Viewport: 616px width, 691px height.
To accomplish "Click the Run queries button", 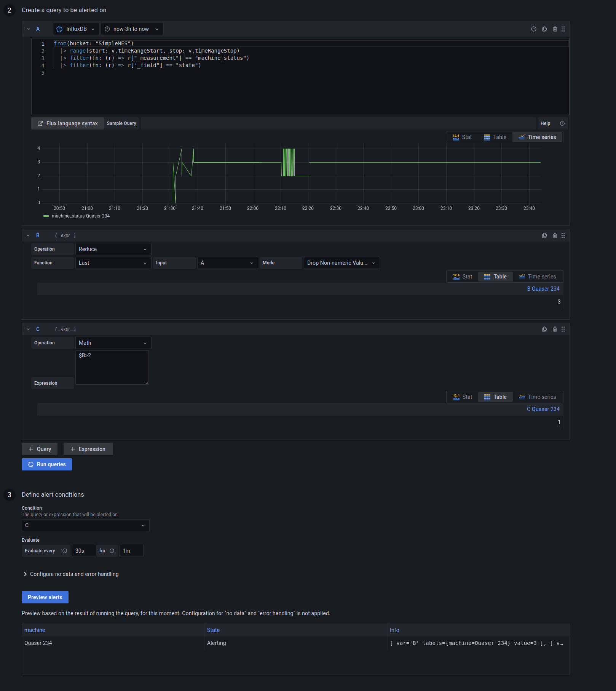I will (x=47, y=464).
